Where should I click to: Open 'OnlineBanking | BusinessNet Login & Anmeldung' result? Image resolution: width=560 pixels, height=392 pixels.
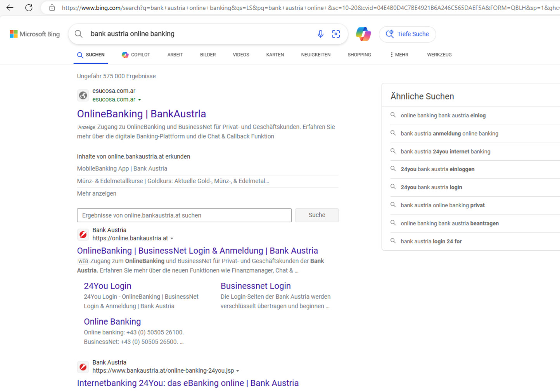(197, 251)
